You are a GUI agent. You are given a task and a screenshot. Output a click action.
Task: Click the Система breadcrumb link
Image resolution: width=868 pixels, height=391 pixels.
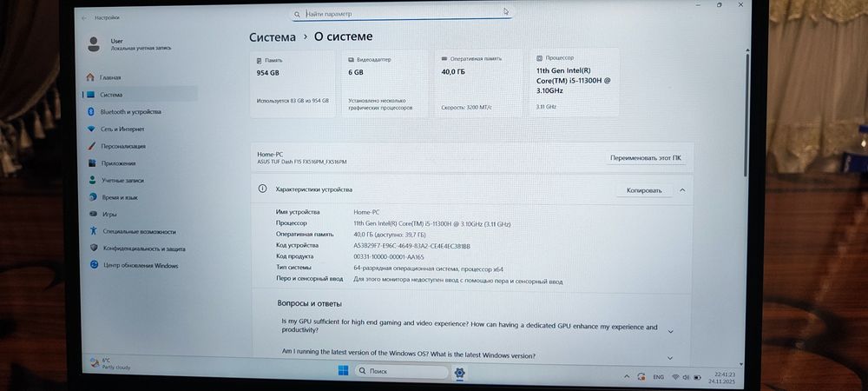pyautogui.click(x=273, y=37)
